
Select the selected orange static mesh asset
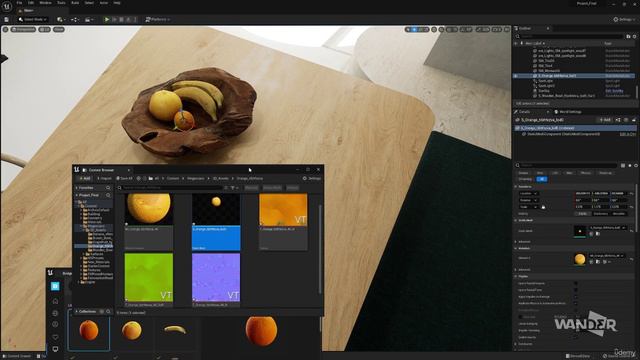coord(216,222)
